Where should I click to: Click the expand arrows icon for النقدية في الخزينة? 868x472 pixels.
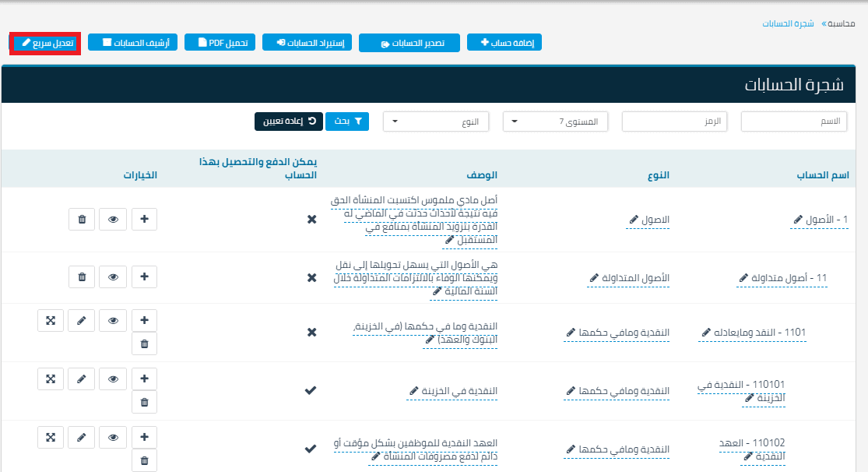pyautogui.click(x=51, y=379)
